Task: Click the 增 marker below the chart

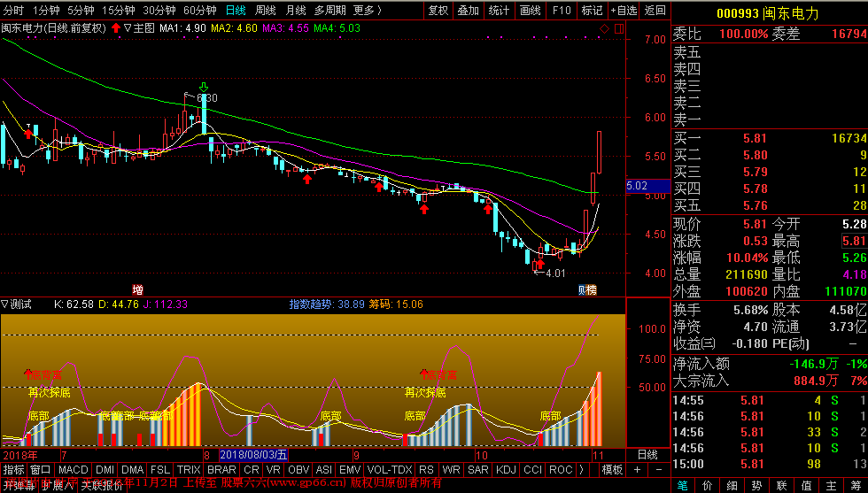Action: tap(138, 290)
